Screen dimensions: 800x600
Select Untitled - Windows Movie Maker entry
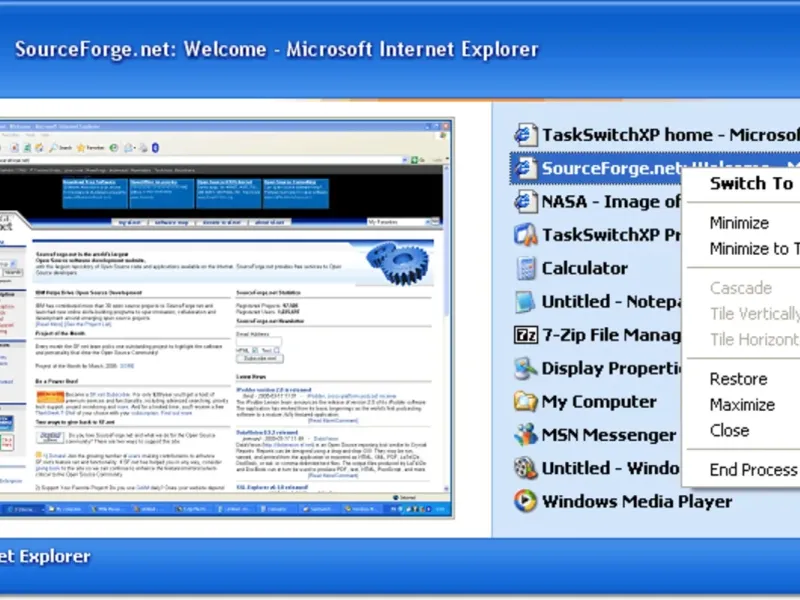pos(596,468)
